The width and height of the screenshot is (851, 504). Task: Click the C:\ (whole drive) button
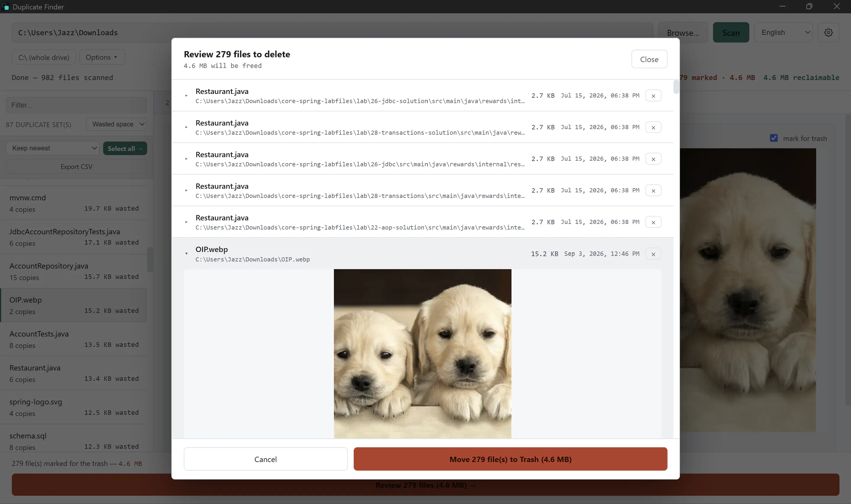pyautogui.click(x=44, y=57)
